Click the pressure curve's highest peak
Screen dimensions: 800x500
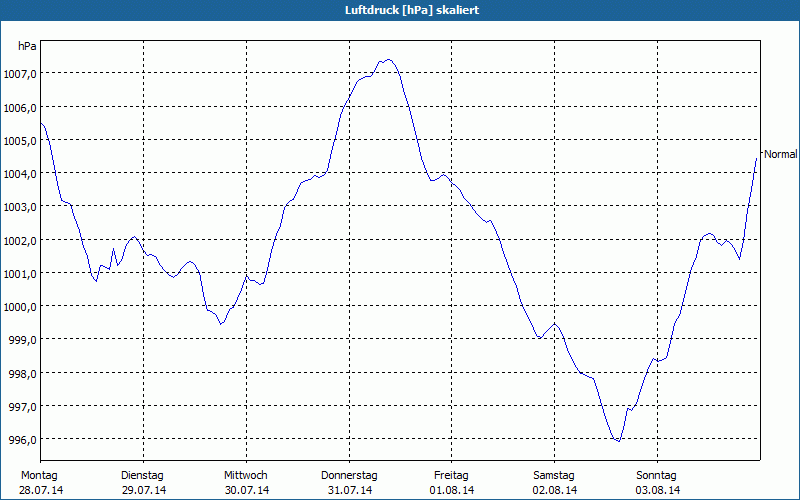387,60
